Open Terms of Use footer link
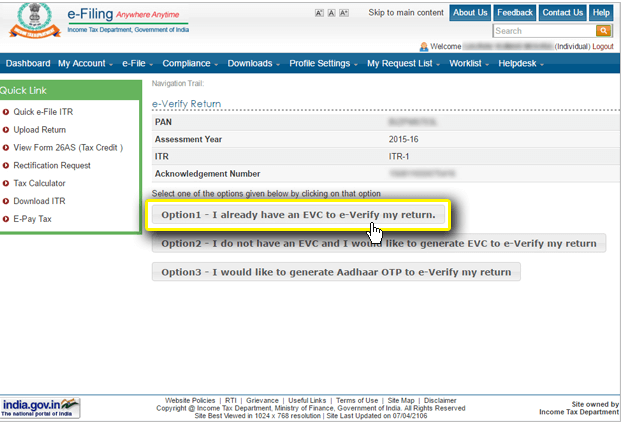 point(357,400)
